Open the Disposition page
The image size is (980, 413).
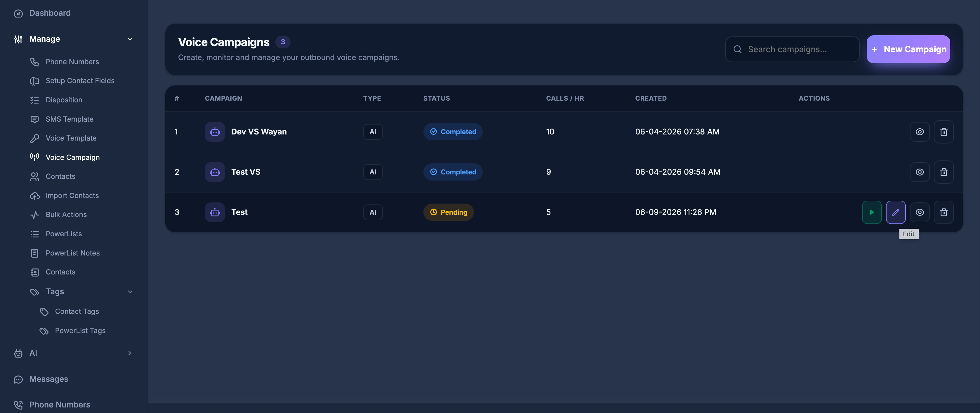[64, 100]
